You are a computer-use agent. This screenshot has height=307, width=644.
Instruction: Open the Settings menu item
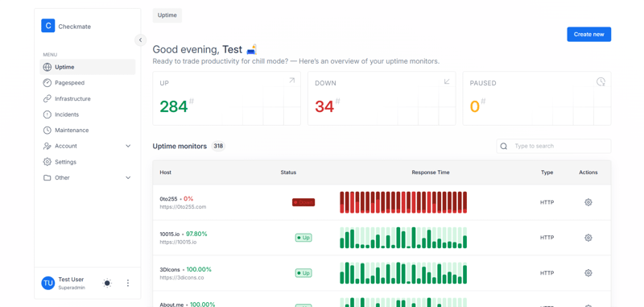click(88, 161)
